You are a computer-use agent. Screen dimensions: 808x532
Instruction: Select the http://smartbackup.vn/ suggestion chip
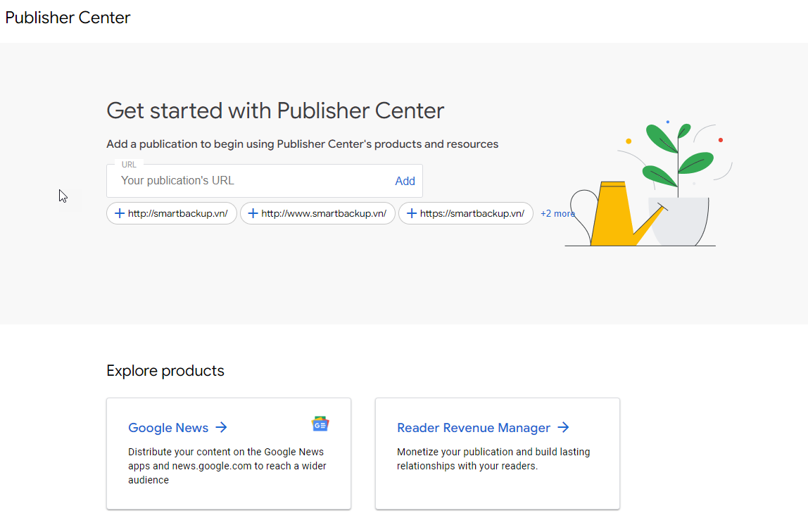(x=171, y=213)
